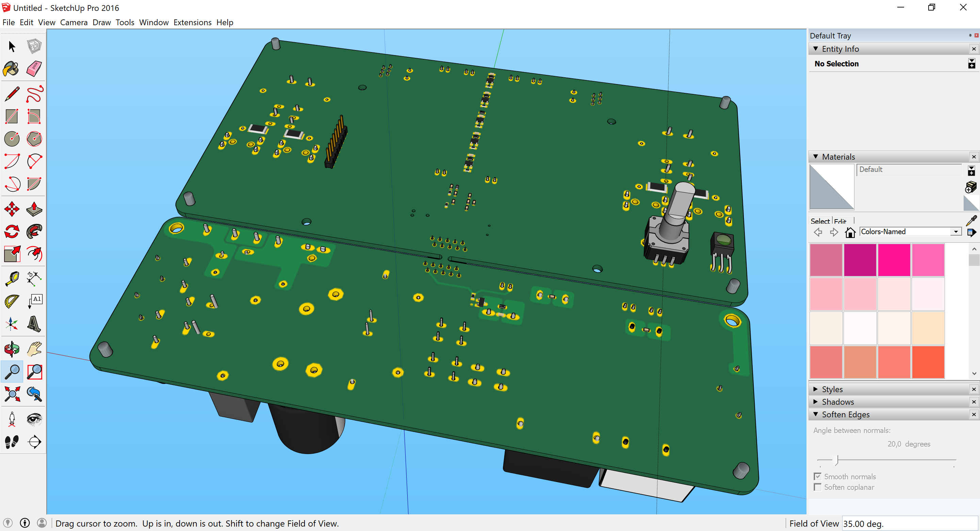Choose the Offset tool

34,254
